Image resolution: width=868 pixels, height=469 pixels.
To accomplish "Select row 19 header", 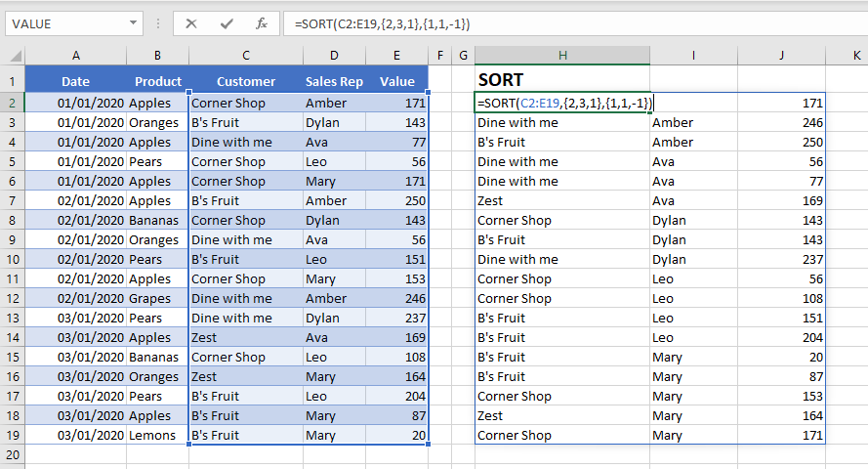I will click(x=12, y=435).
